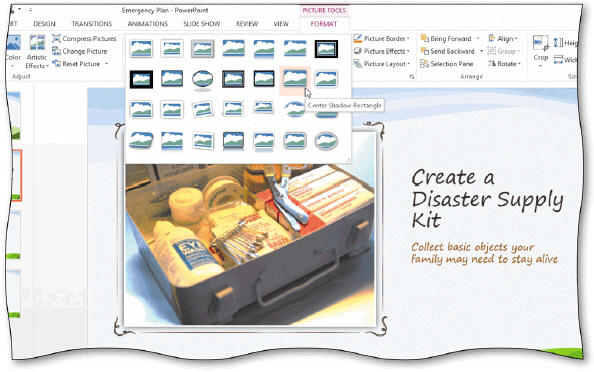
Task: Choose the Bevel Perspective style
Action: pos(141,140)
